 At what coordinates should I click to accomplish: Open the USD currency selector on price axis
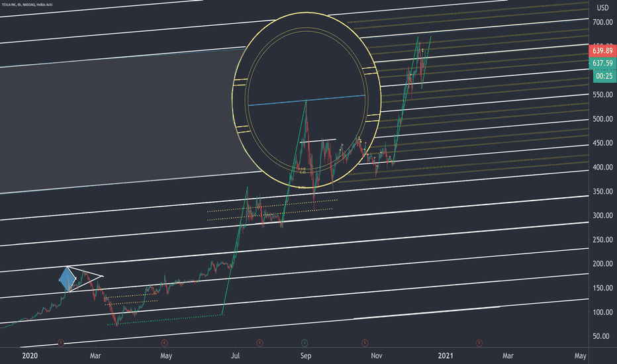602,8
